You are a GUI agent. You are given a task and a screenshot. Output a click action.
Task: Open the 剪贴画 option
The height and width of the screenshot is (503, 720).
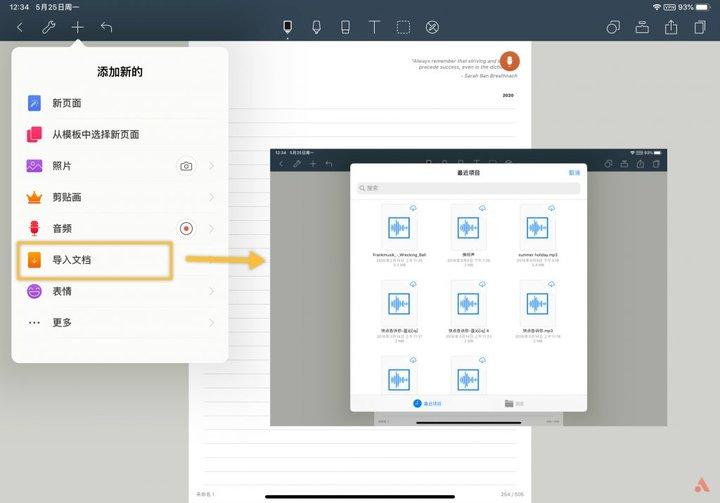coord(120,197)
